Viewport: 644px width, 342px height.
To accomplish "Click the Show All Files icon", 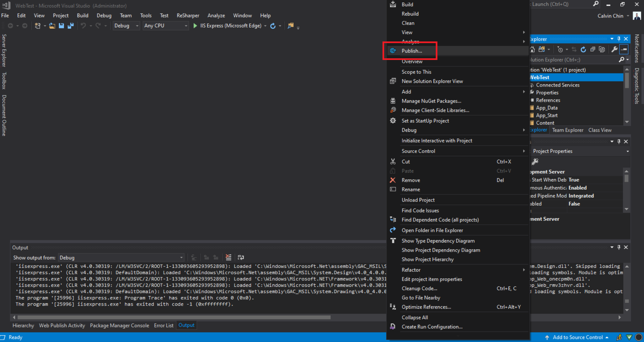I will 602,50.
